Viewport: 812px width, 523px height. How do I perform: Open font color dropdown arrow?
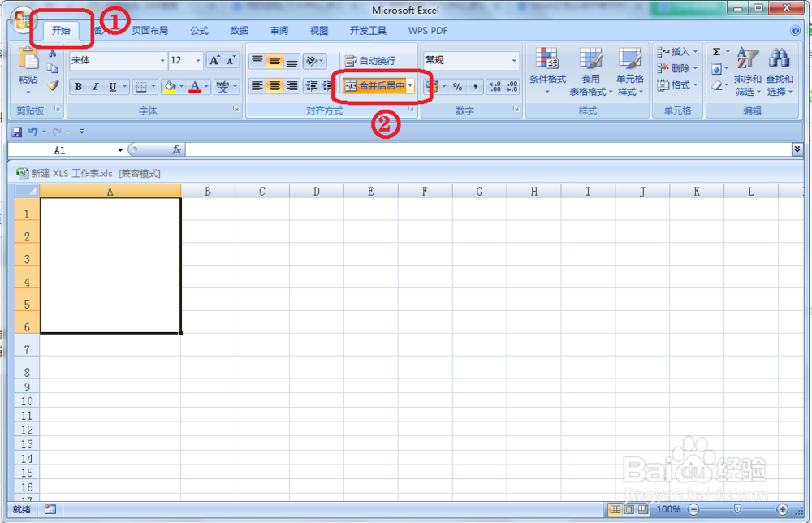tap(206, 86)
